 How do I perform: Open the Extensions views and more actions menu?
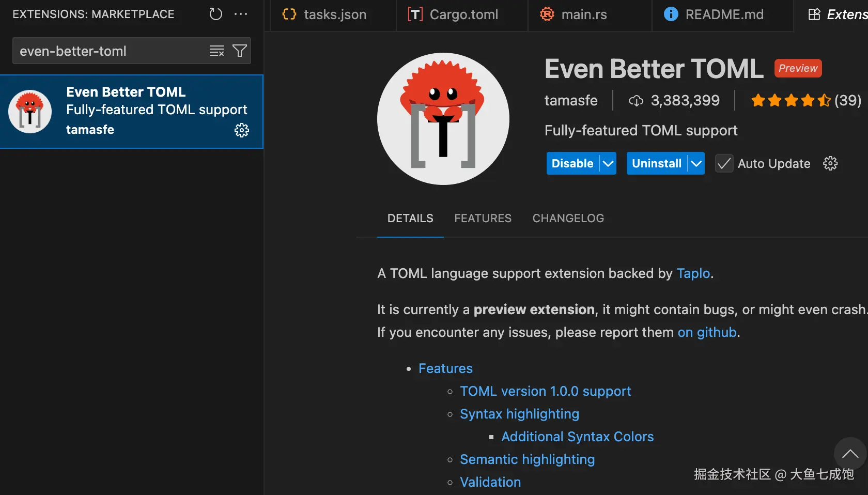pyautogui.click(x=241, y=14)
